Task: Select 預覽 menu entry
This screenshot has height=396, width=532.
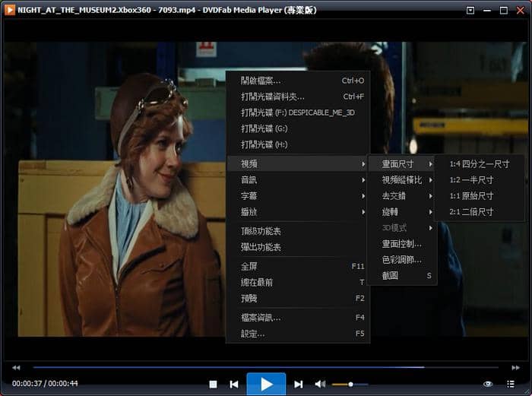Action: point(298,298)
